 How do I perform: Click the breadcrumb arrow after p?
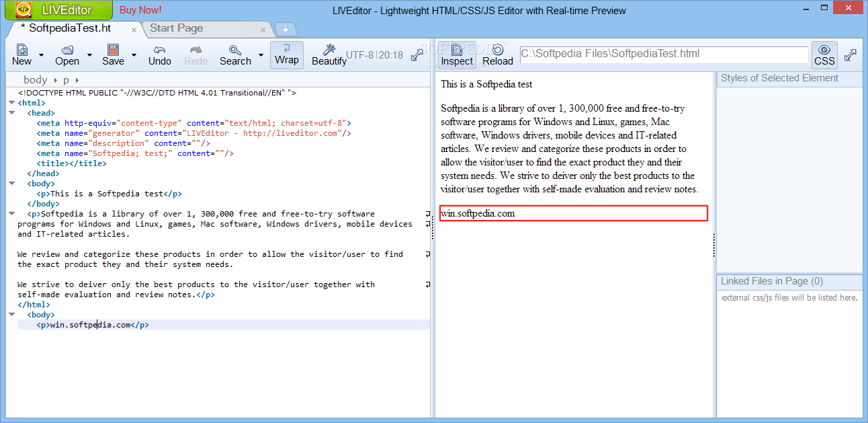pyautogui.click(x=77, y=81)
